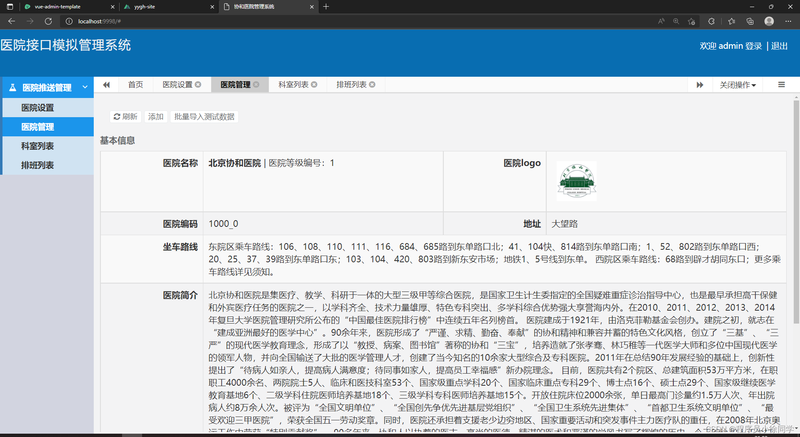This screenshot has height=437, width=800.
Task: Click the 基本信息 section heading
Action: (x=117, y=140)
